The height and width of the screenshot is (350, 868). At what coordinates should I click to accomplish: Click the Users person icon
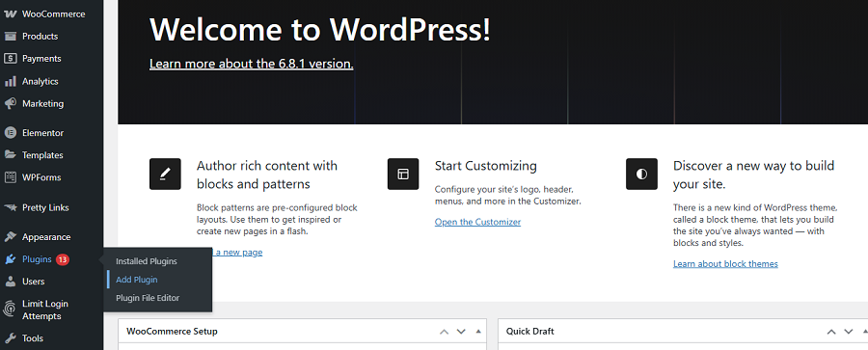(10, 282)
